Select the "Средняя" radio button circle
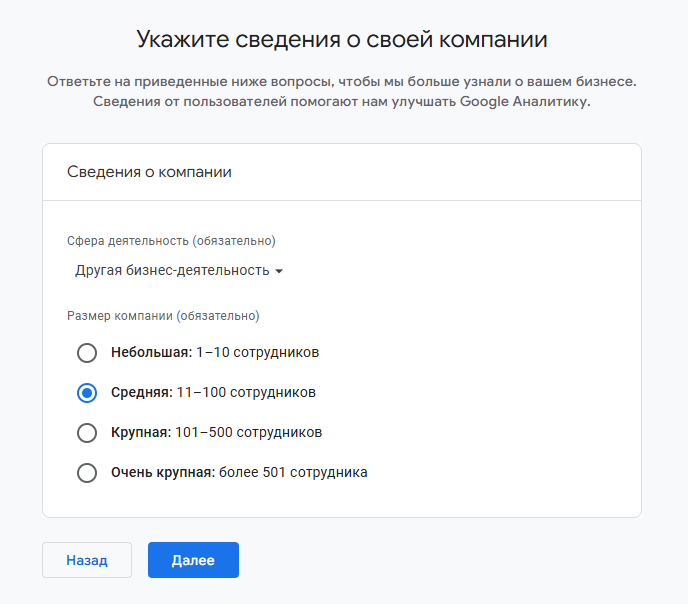 pos(87,393)
